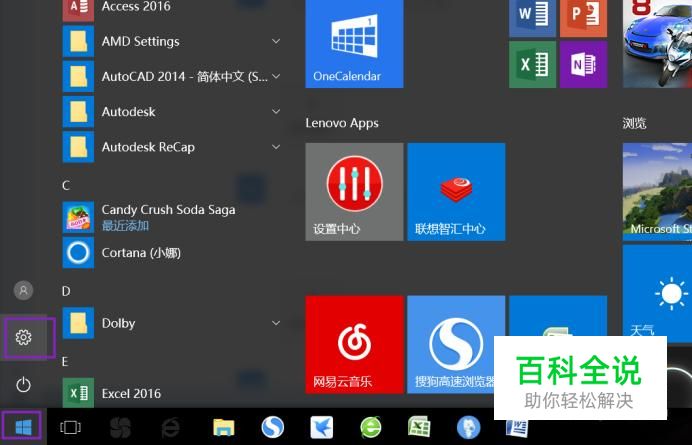Launch Excel 2016 from the app list
Viewport: 692px width, 445px height.
coord(174,393)
